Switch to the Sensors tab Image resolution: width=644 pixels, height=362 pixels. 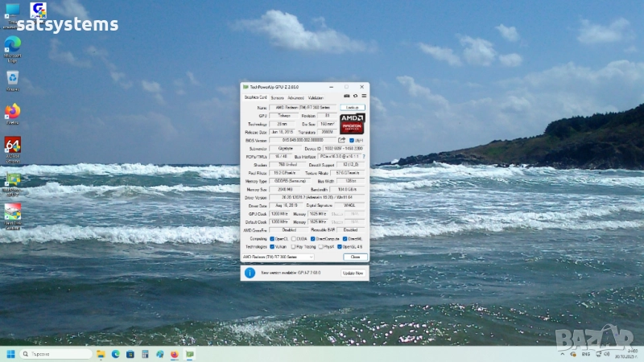tap(277, 97)
